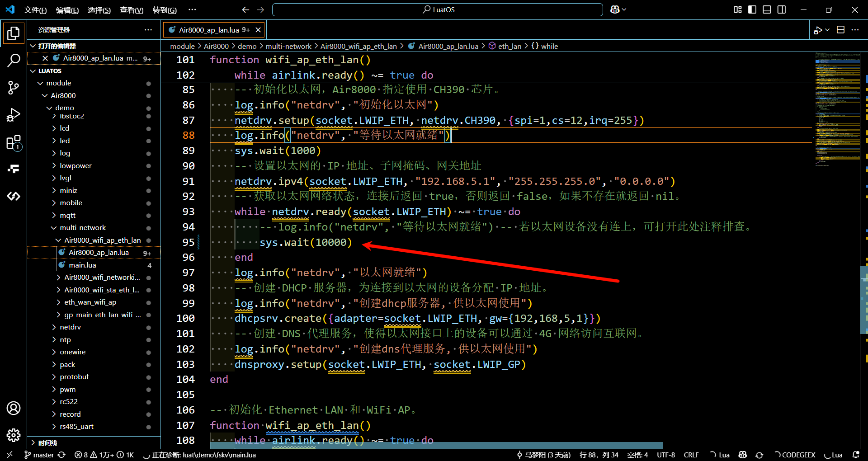Collapse the Air8000 folder

pos(94,95)
